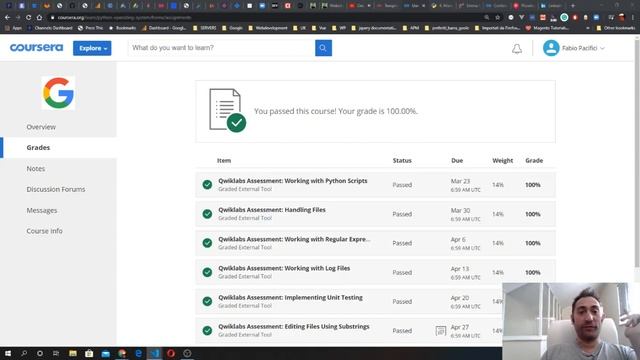
Task: Click the green check of Python Scripts row
Action: pyautogui.click(x=207, y=184)
